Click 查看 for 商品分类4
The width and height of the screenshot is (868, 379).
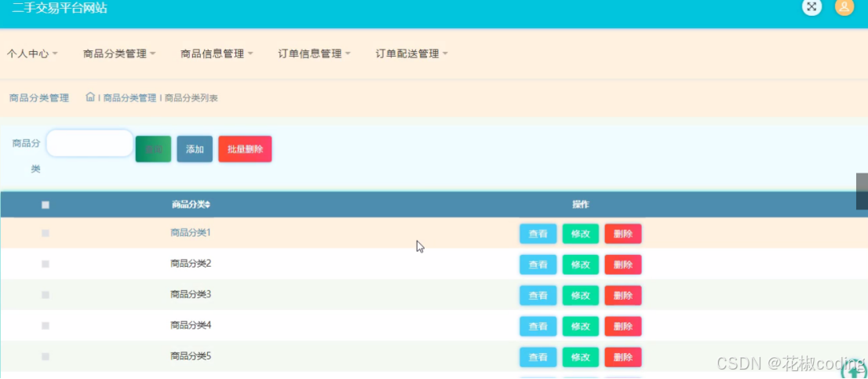(538, 326)
